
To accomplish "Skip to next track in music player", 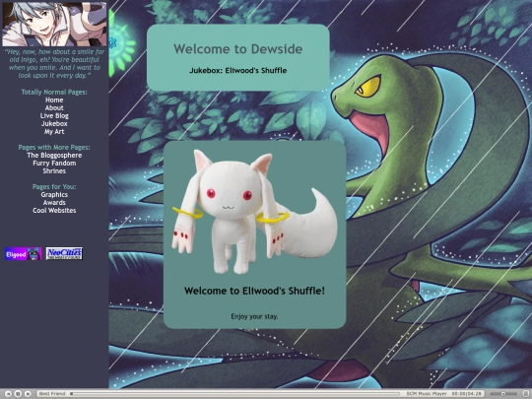I will click(29, 393).
